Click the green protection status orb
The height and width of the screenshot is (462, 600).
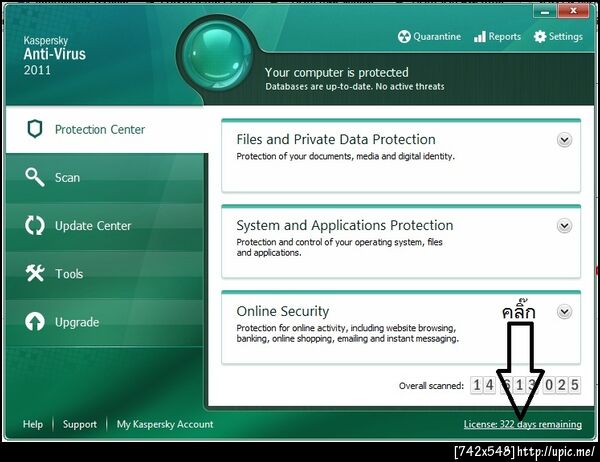[x=217, y=56]
